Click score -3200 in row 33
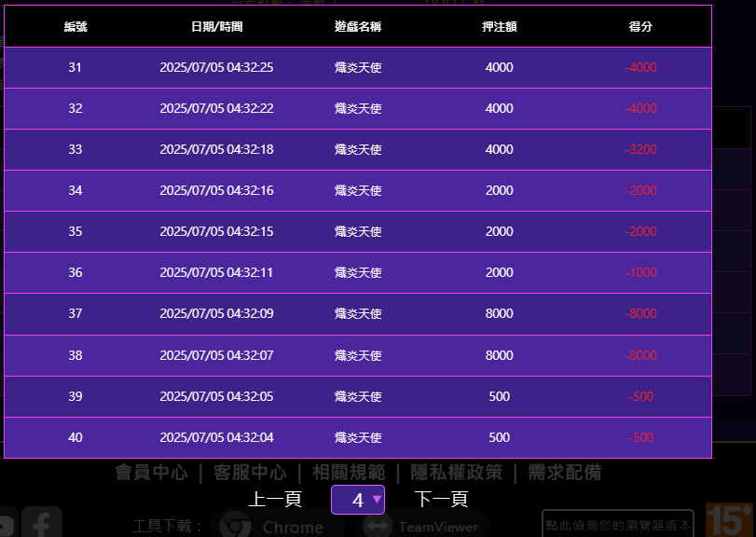This screenshot has height=537, width=756. click(640, 149)
